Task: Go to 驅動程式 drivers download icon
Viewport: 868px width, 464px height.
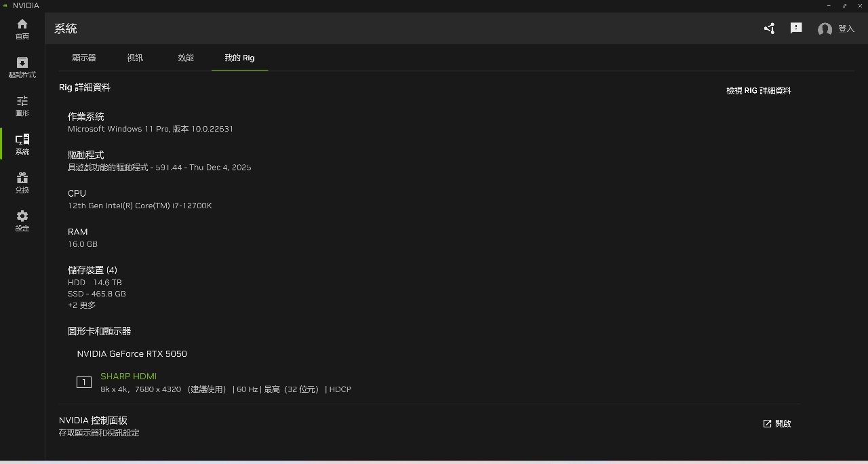Action: click(22, 67)
